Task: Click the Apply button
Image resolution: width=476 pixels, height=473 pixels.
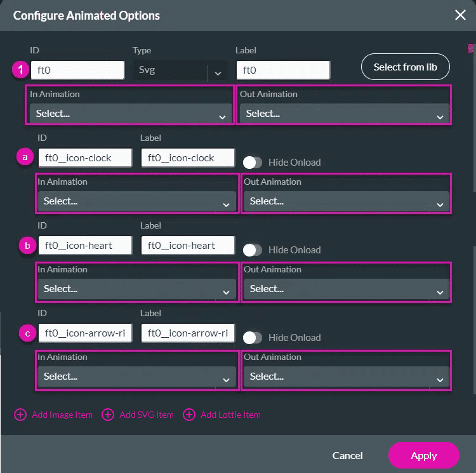Action: pyautogui.click(x=423, y=455)
